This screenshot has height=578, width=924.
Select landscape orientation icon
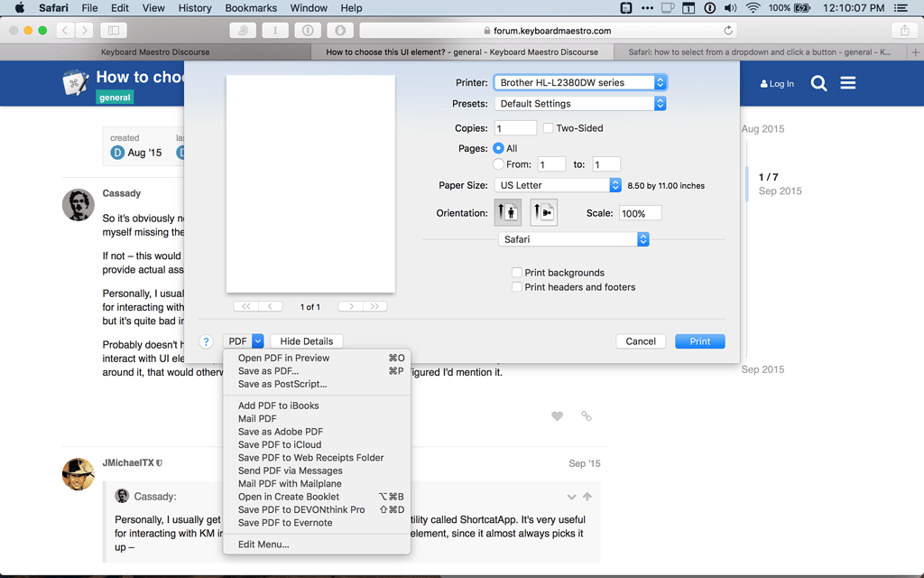coord(543,213)
